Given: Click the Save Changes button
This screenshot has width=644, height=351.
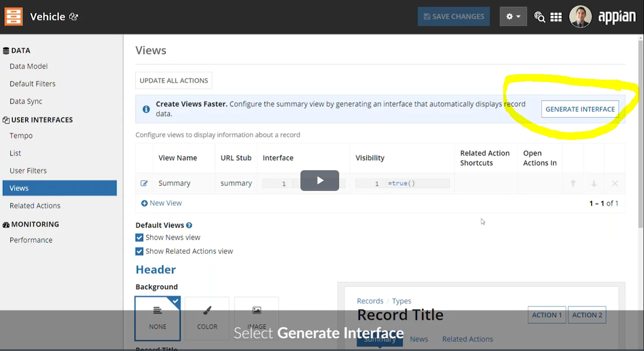Looking at the screenshot, I should click(453, 16).
